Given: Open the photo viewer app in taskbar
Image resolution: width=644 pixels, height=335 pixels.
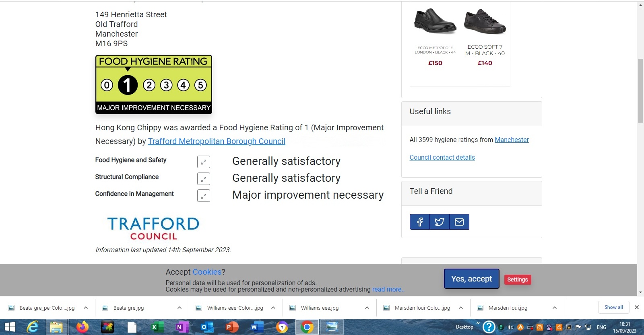Looking at the screenshot, I should coord(332,327).
